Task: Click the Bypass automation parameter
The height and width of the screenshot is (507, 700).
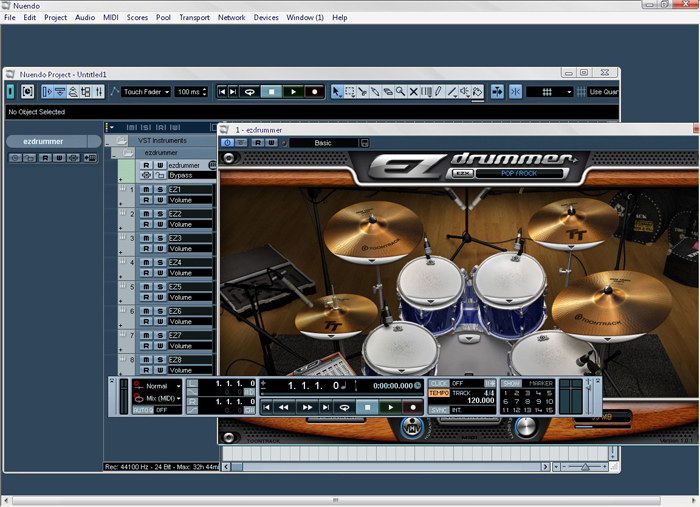Action: [190, 175]
